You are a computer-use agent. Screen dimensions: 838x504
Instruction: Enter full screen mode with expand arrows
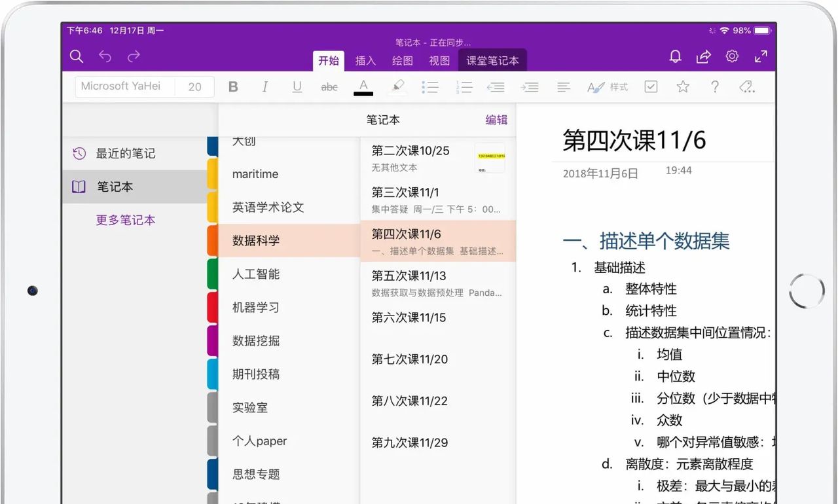tap(761, 57)
